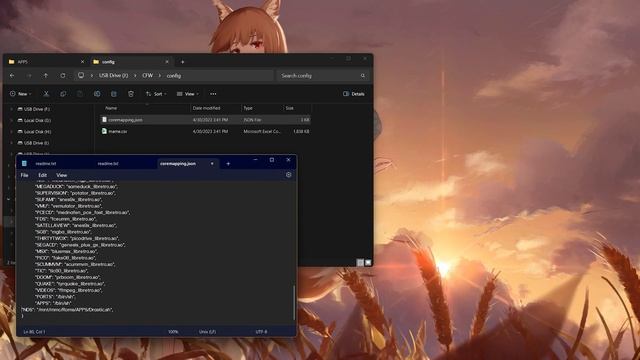The height and width of the screenshot is (360, 640).
Task: Open Notepad View menu
Action: pos(62,175)
